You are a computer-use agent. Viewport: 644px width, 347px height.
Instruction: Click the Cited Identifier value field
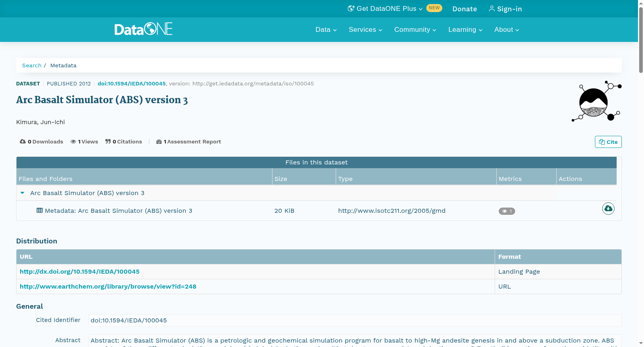pyautogui.click(x=355, y=320)
